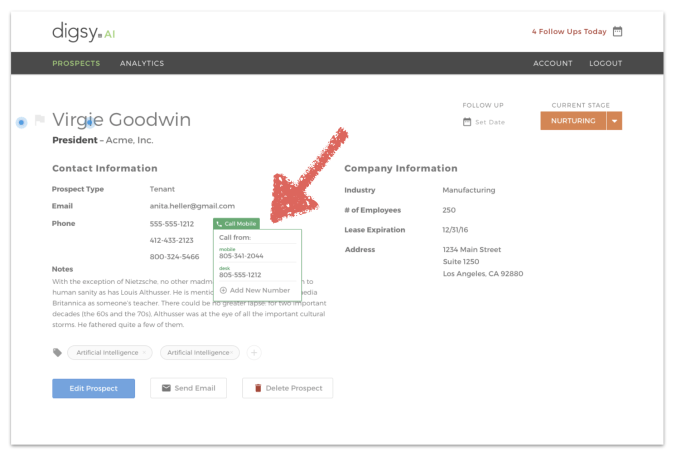Click the Nurturing stage button
Viewport: 676px width, 455px height.
(572, 121)
